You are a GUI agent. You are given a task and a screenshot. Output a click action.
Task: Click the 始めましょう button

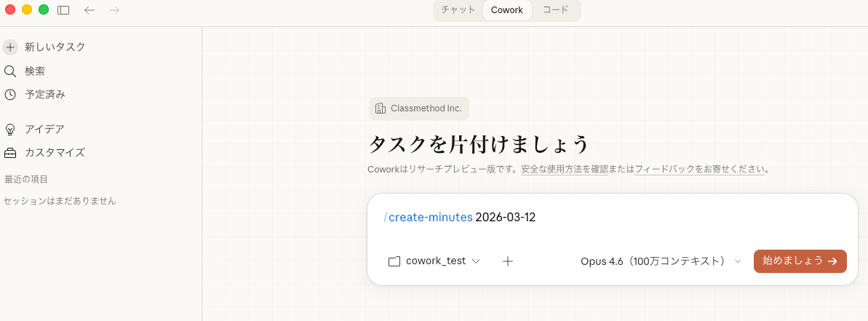(x=800, y=261)
